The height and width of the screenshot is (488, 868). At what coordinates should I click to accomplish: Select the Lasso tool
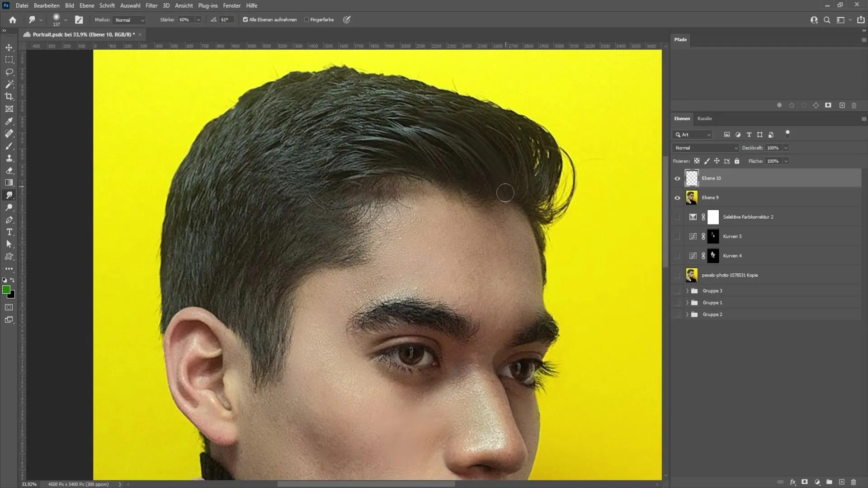pyautogui.click(x=9, y=71)
